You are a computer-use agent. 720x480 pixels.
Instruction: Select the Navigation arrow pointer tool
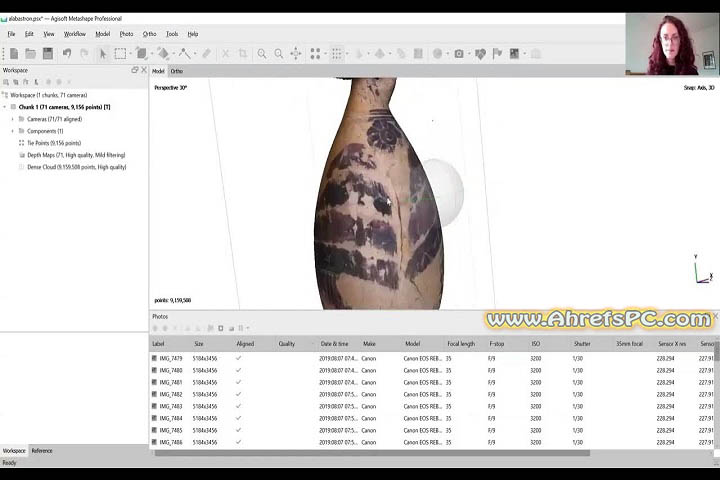point(102,54)
